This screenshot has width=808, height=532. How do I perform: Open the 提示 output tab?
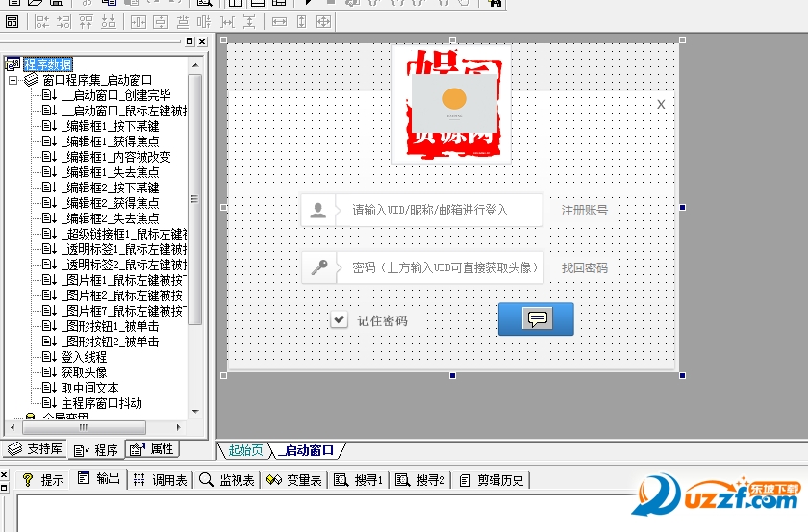[43, 480]
